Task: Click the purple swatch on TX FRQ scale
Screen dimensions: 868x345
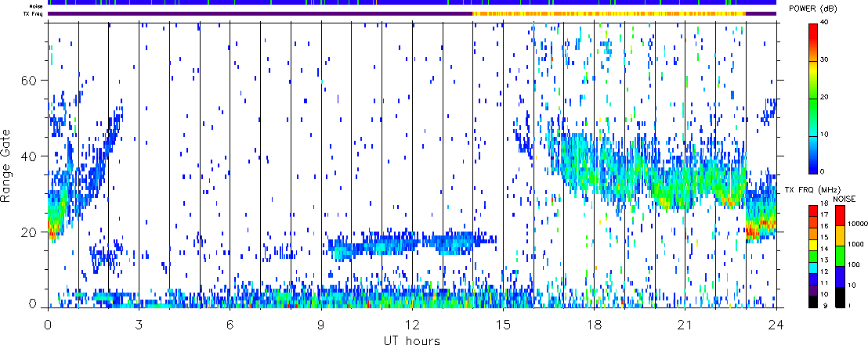Action: point(812,291)
